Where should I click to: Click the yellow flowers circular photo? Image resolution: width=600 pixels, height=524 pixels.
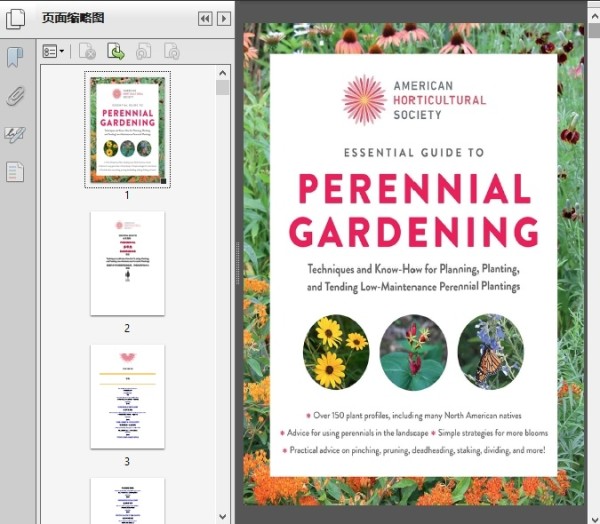(x=336, y=352)
